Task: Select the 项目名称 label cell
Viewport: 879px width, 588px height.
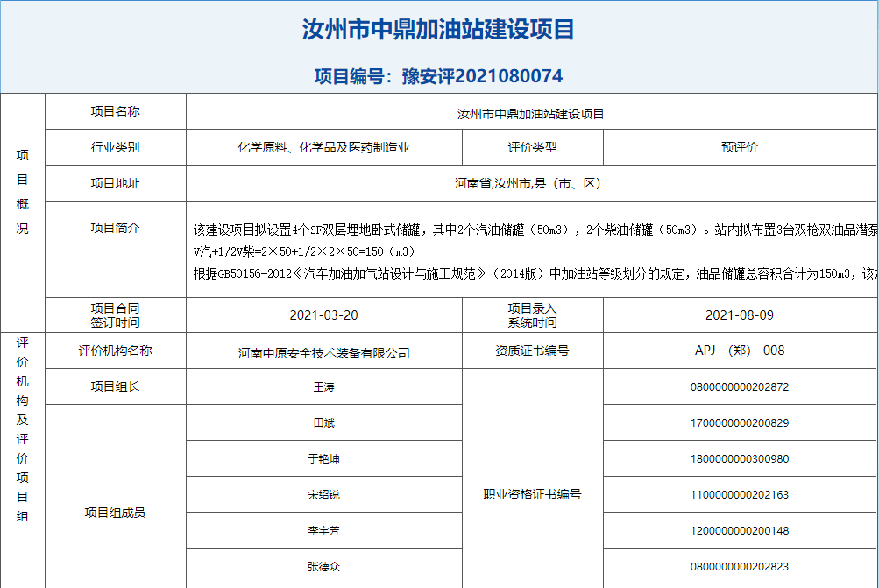Action: pos(115,112)
